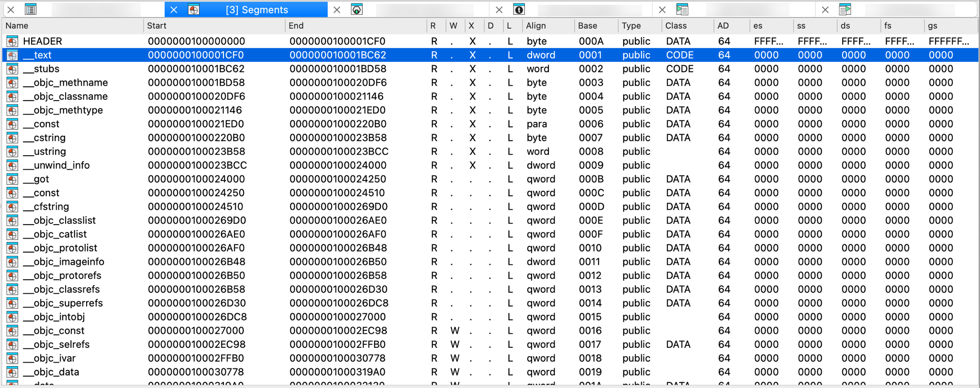
Task: Click the Base value 0009 of __unwind_info
Action: 590,165
